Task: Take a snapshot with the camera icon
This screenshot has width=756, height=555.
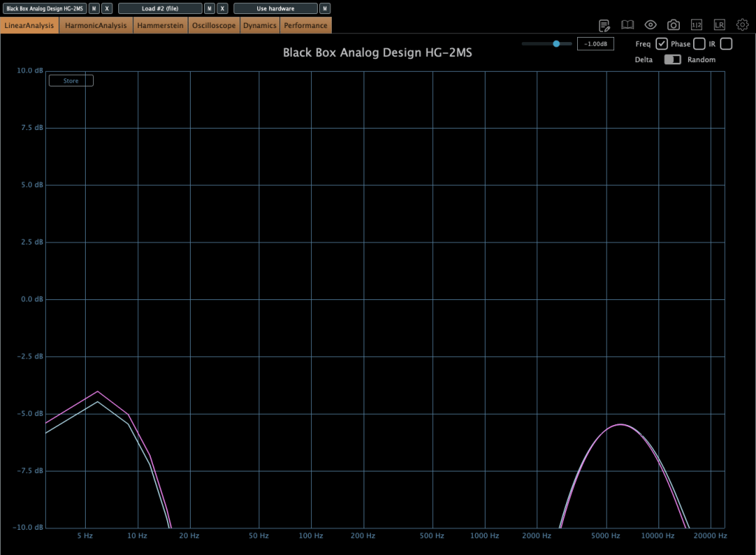Action: pos(673,25)
